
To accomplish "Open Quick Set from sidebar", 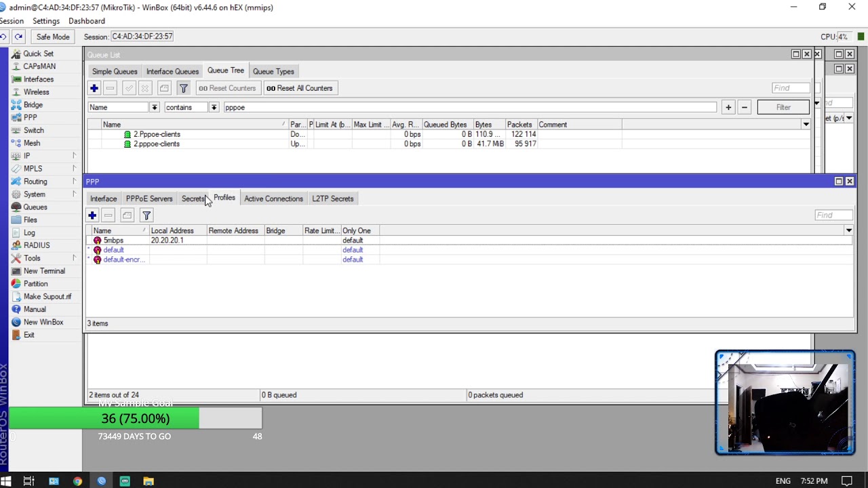I will 38,54.
